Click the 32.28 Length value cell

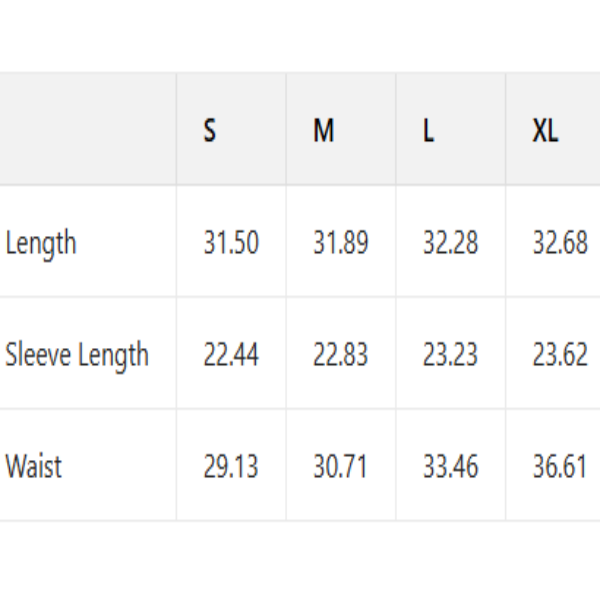click(450, 243)
